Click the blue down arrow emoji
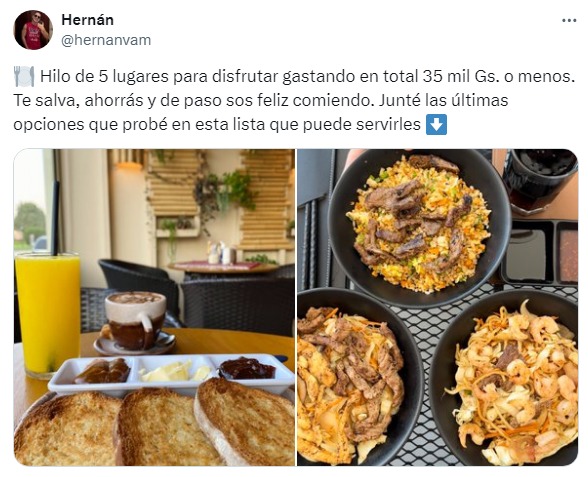Viewport: 588px width, 477px height. [x=436, y=124]
